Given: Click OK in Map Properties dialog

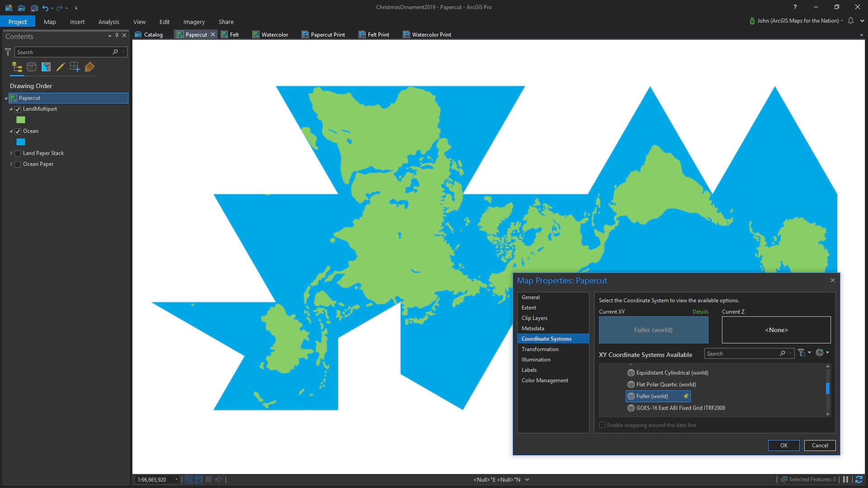Looking at the screenshot, I should pos(783,445).
